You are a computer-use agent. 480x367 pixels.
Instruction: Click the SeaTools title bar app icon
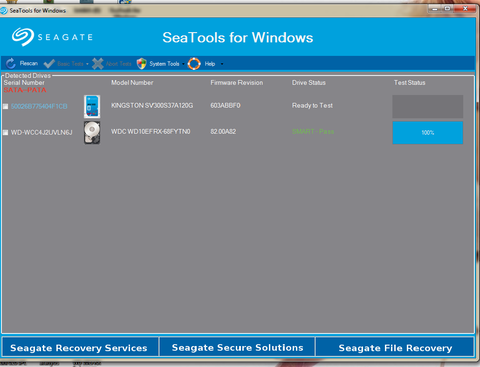click(x=4, y=11)
